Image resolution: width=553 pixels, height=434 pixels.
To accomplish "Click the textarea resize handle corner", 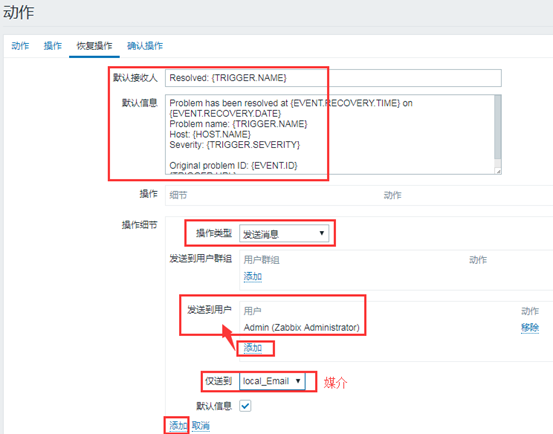I will click(498, 171).
